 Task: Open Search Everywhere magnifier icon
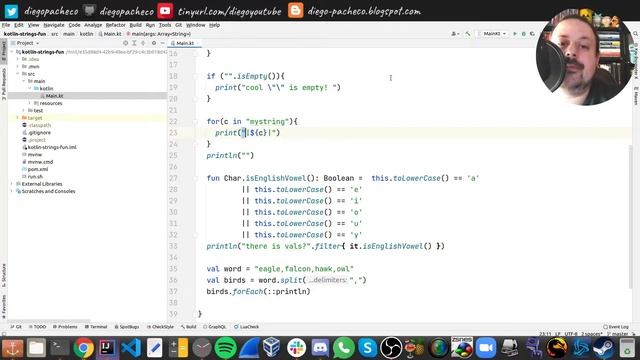click(635, 34)
